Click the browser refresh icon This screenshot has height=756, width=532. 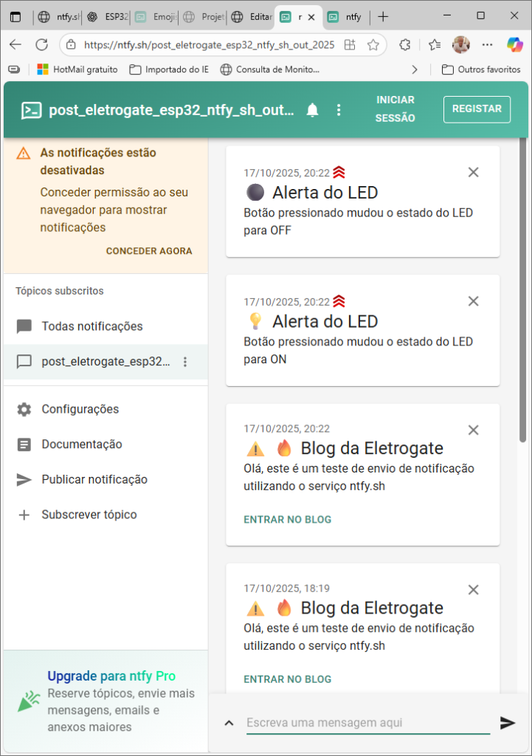pos(41,44)
